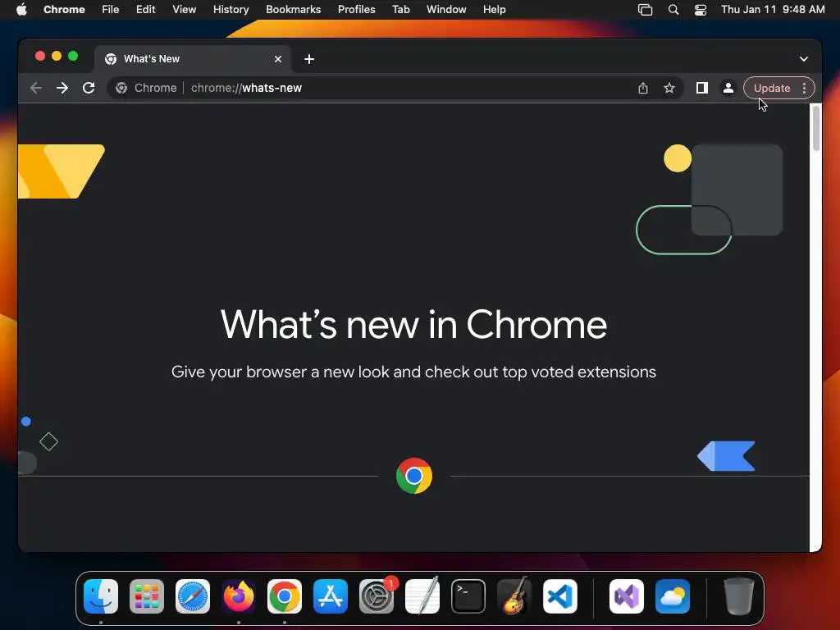
Task: Click the Update button in toolbar
Action: tap(771, 88)
